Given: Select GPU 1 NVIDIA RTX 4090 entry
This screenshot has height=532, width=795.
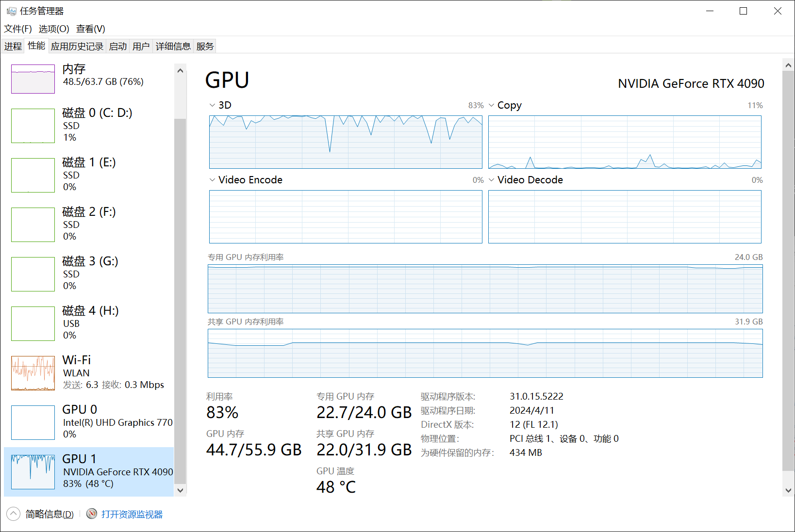Looking at the screenshot, I should [x=89, y=471].
